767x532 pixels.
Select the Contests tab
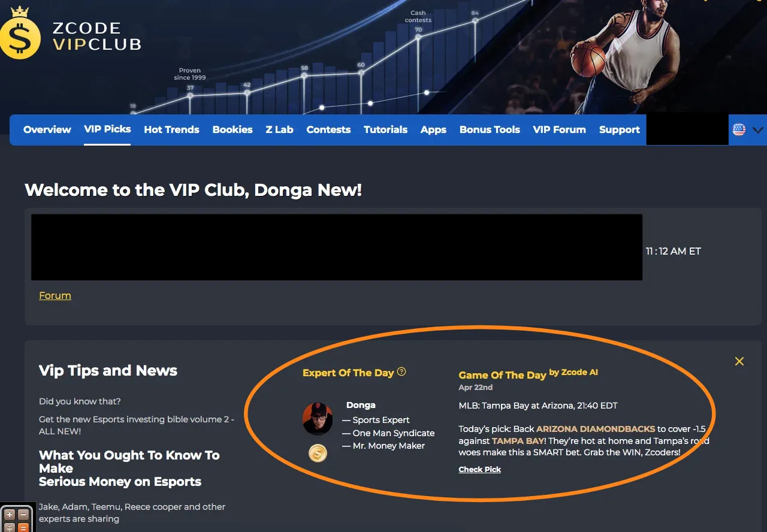328,129
